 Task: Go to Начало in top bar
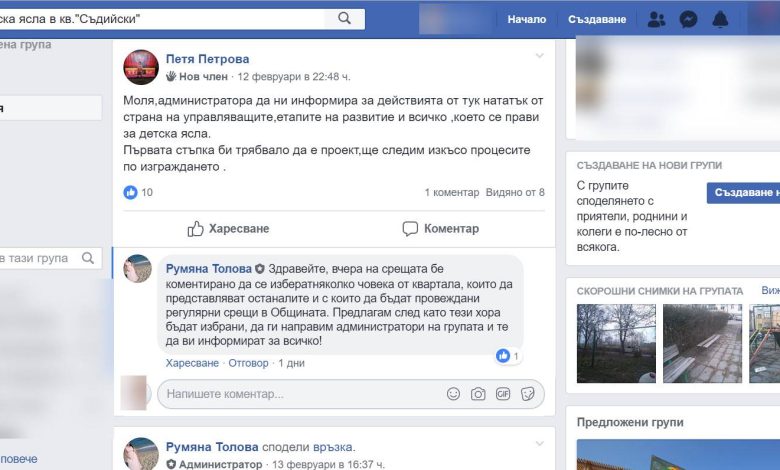pyautogui.click(x=527, y=19)
